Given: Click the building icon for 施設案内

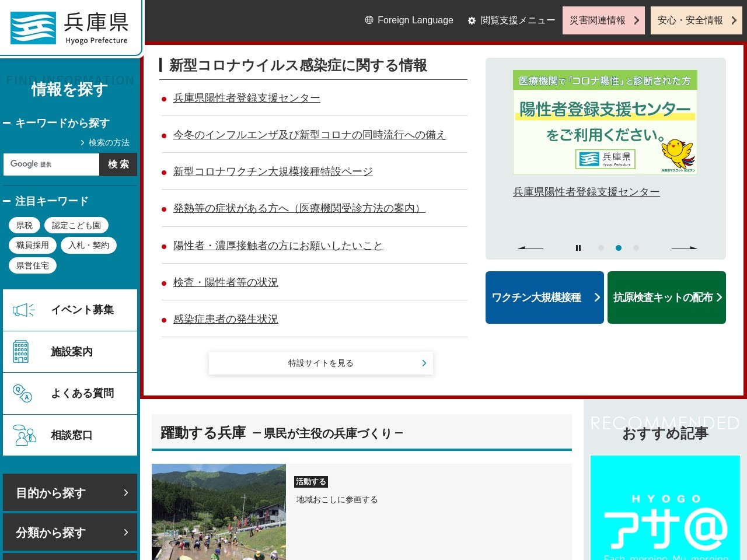Looking at the screenshot, I should coord(21,352).
